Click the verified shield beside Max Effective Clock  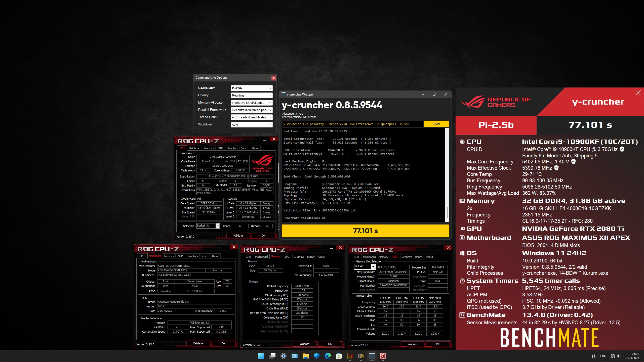(x=556, y=168)
